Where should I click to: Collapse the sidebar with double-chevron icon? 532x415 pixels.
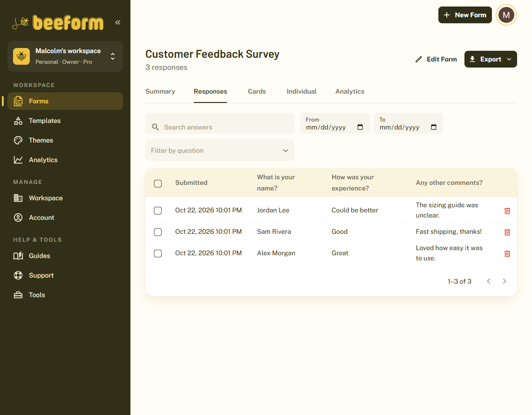click(118, 22)
